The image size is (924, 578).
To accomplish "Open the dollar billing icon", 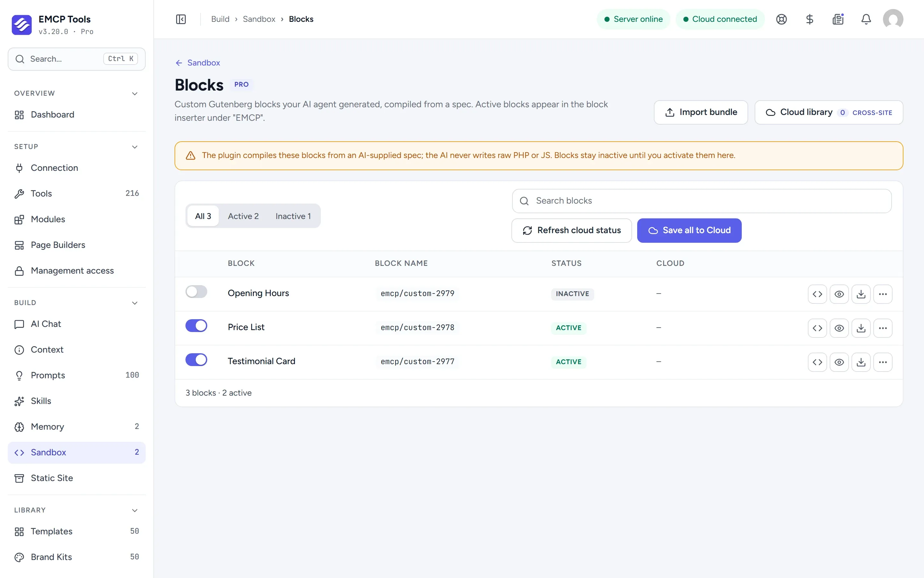I will tap(809, 19).
